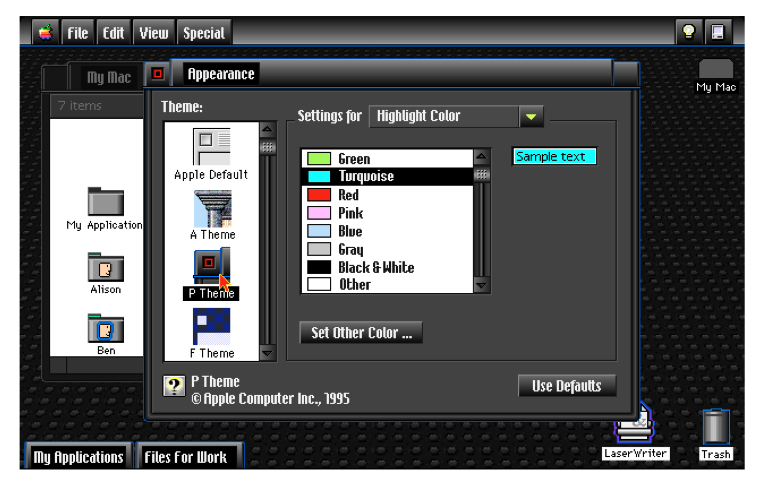Viewport: 762px width, 481px height.
Task: Click theme list scroll up arrow
Action: pos(267,129)
